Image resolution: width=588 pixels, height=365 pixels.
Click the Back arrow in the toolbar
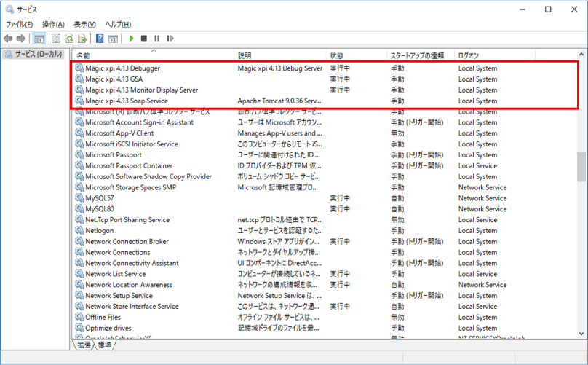pos(8,39)
